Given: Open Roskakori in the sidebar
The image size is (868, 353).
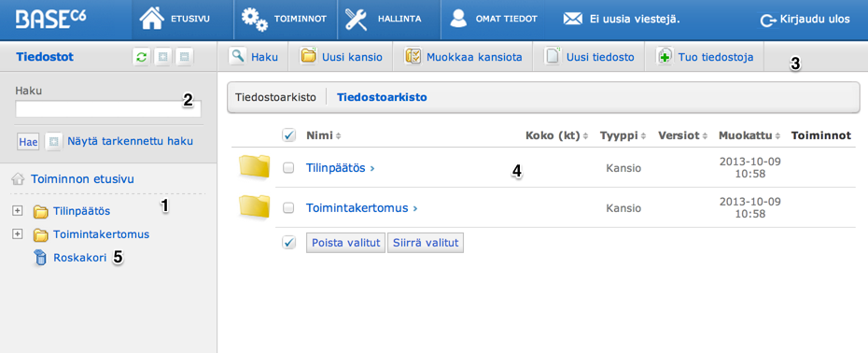Looking at the screenshot, I should (79, 257).
